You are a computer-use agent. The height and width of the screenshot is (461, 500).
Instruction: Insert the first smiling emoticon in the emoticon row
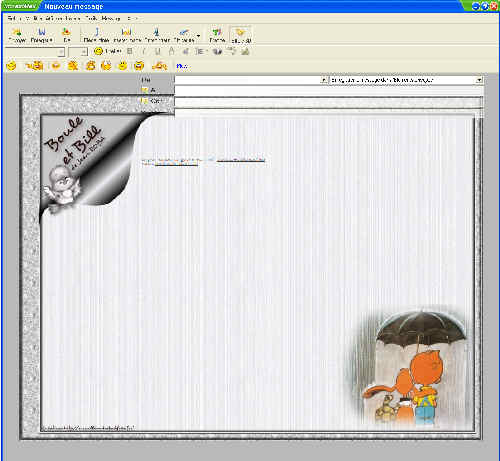pyautogui.click(x=11, y=66)
